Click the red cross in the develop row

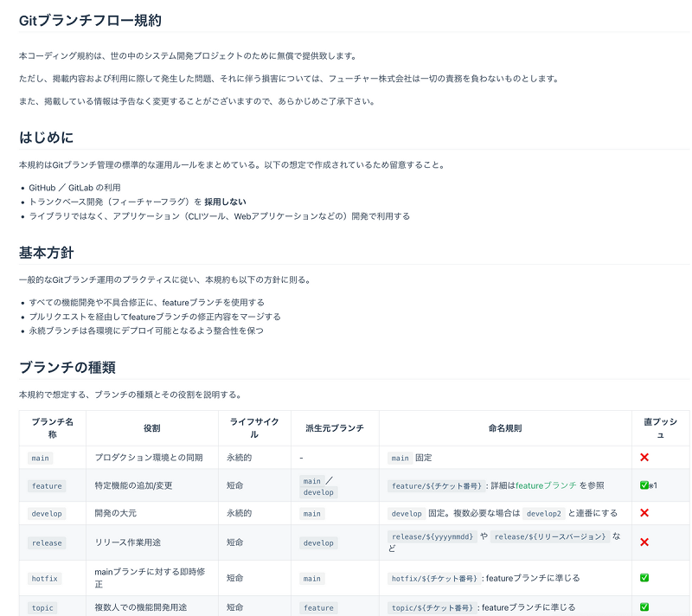click(x=644, y=513)
